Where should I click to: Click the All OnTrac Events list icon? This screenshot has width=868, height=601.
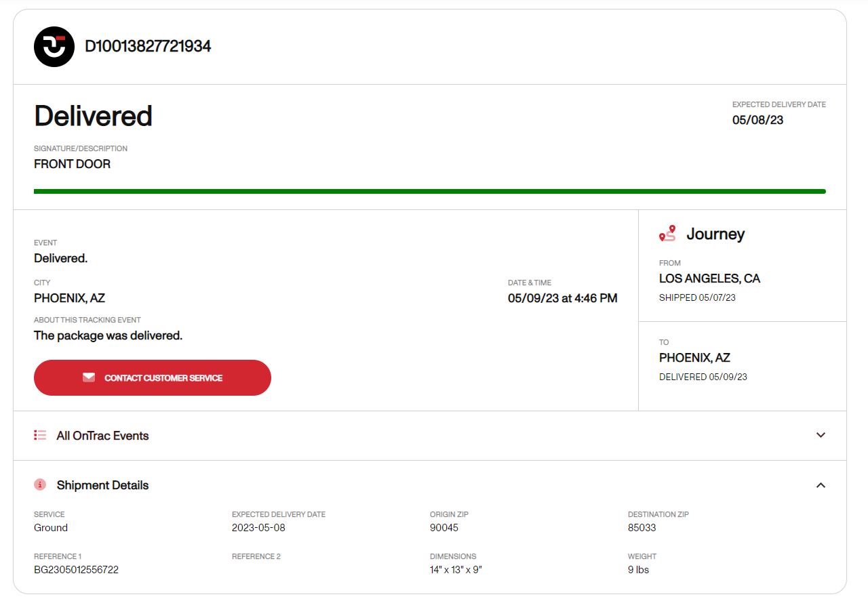[x=40, y=435]
